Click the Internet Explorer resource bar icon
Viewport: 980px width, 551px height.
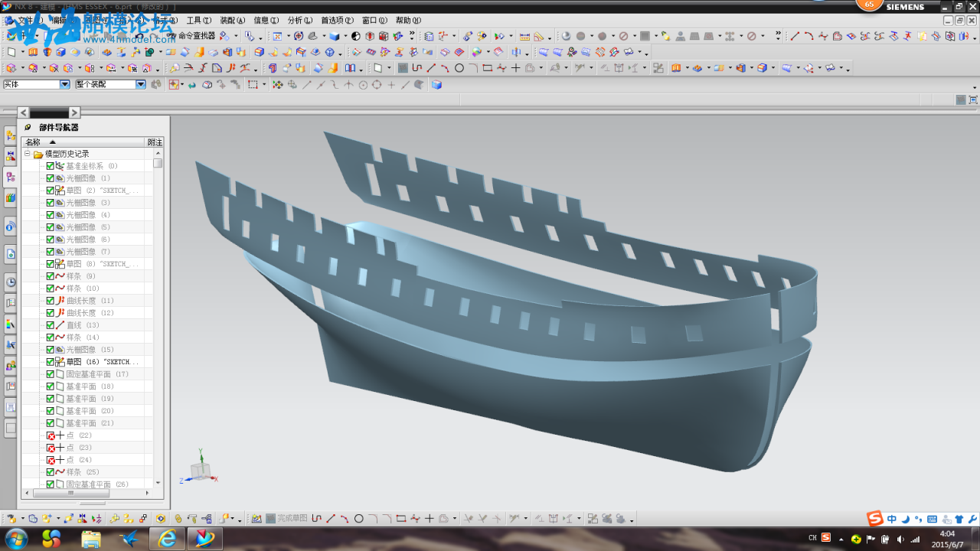tap(11, 227)
